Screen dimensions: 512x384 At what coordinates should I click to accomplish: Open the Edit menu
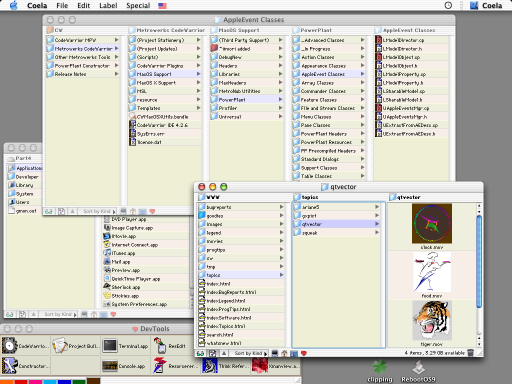83,6
